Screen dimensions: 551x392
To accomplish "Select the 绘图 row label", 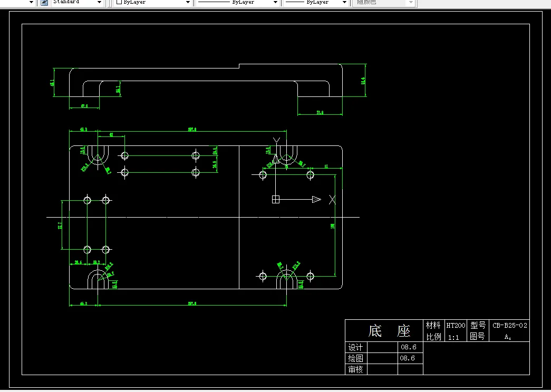I will (355, 358).
